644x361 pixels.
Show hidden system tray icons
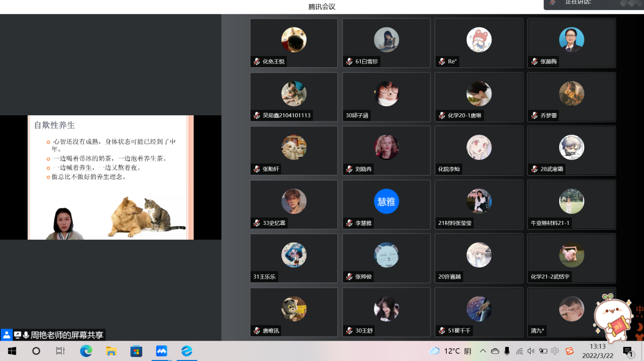(483, 351)
